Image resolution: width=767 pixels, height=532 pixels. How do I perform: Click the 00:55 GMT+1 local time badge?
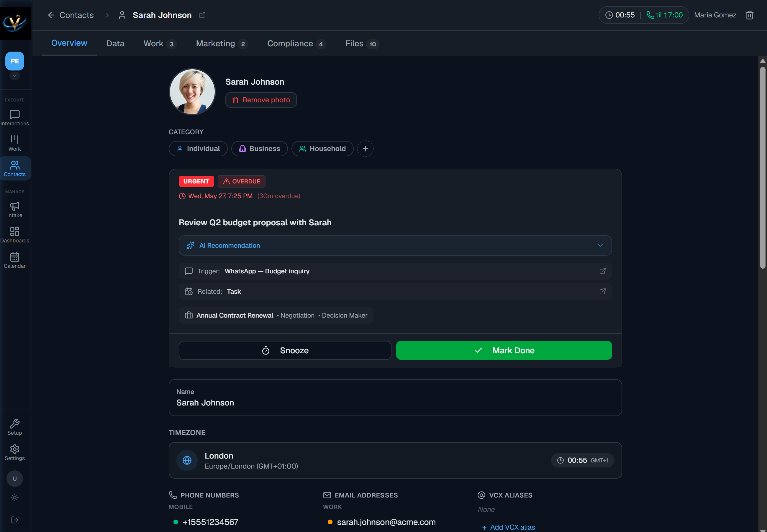(x=582, y=460)
